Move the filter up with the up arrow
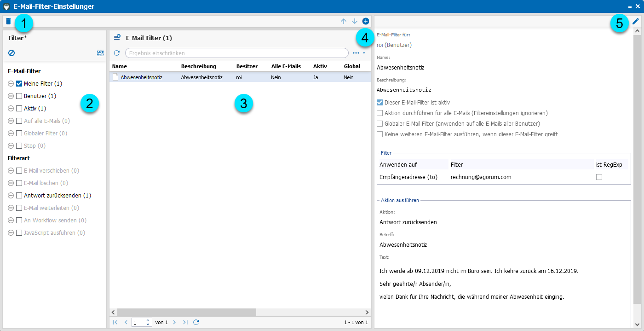The width and height of the screenshot is (644, 331). click(344, 21)
